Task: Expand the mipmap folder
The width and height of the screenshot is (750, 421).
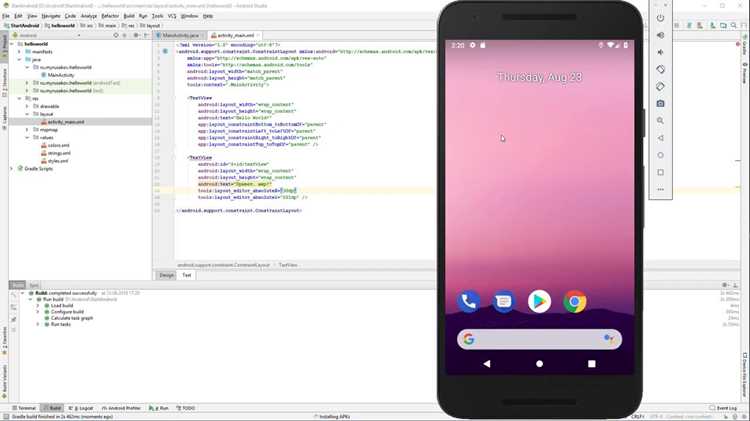Action: (x=27, y=130)
